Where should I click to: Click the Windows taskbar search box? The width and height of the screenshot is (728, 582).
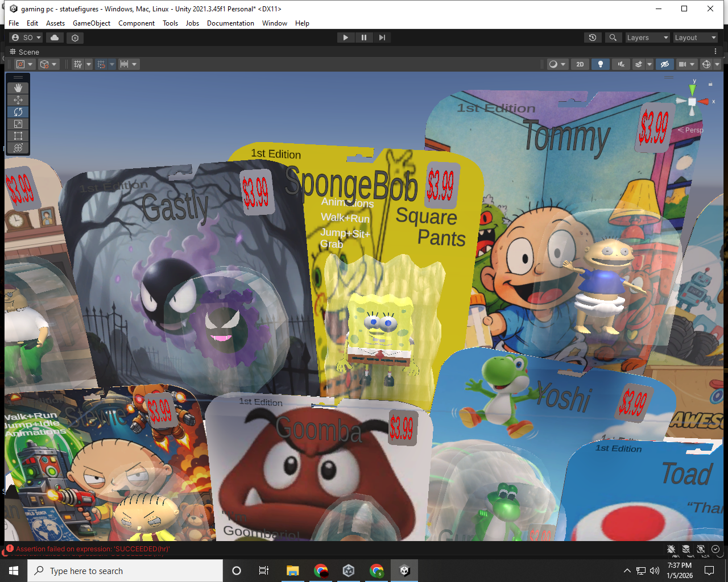tap(125, 571)
